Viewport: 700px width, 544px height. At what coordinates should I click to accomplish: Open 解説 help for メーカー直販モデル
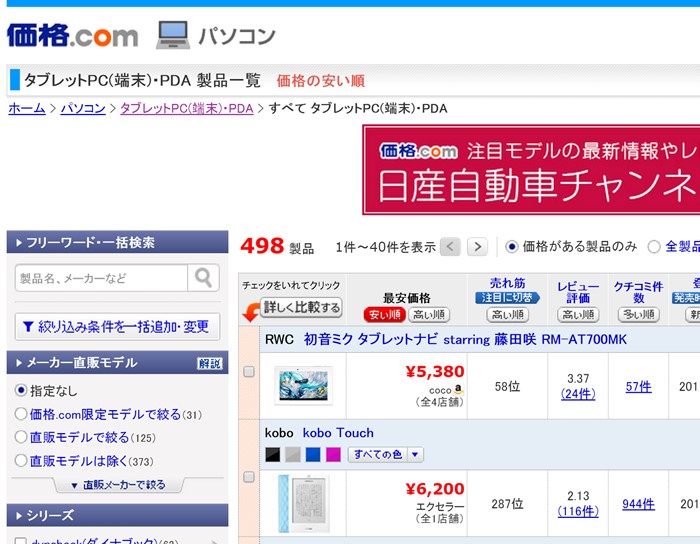209,363
